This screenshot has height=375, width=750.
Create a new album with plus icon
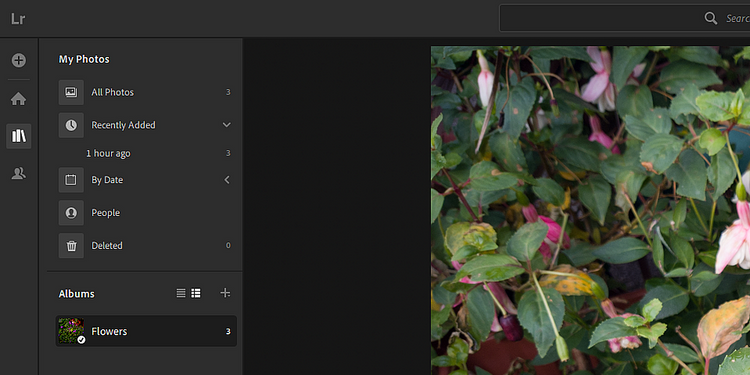tap(225, 293)
